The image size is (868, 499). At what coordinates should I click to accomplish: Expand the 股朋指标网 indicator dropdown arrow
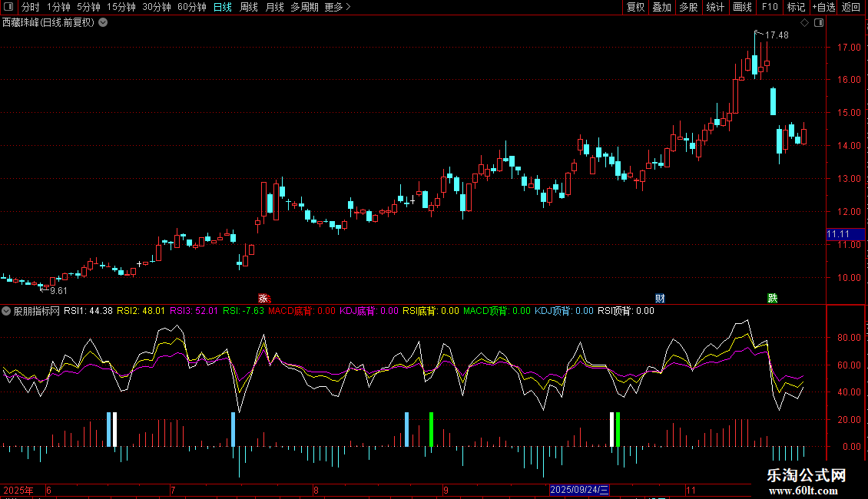6,311
